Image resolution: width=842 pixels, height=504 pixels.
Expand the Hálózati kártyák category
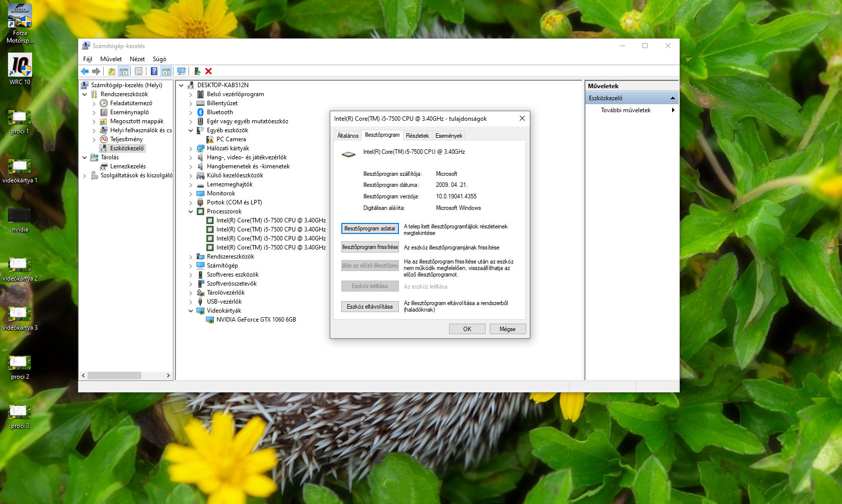click(191, 148)
